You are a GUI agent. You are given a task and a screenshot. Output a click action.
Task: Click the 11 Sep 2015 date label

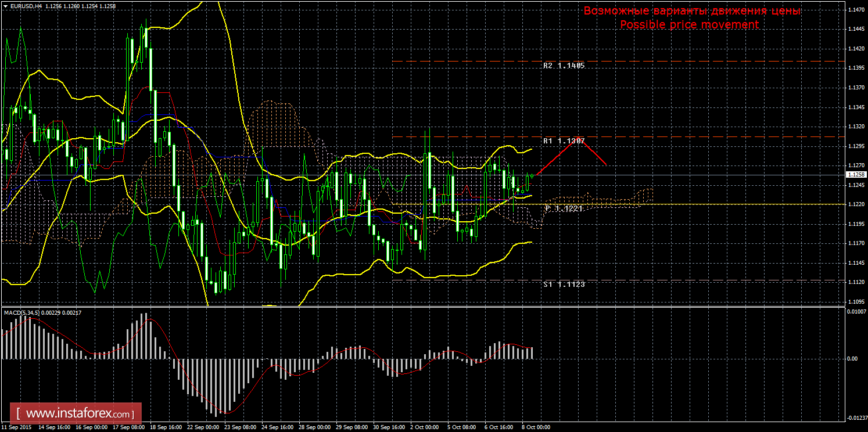(x=16, y=427)
